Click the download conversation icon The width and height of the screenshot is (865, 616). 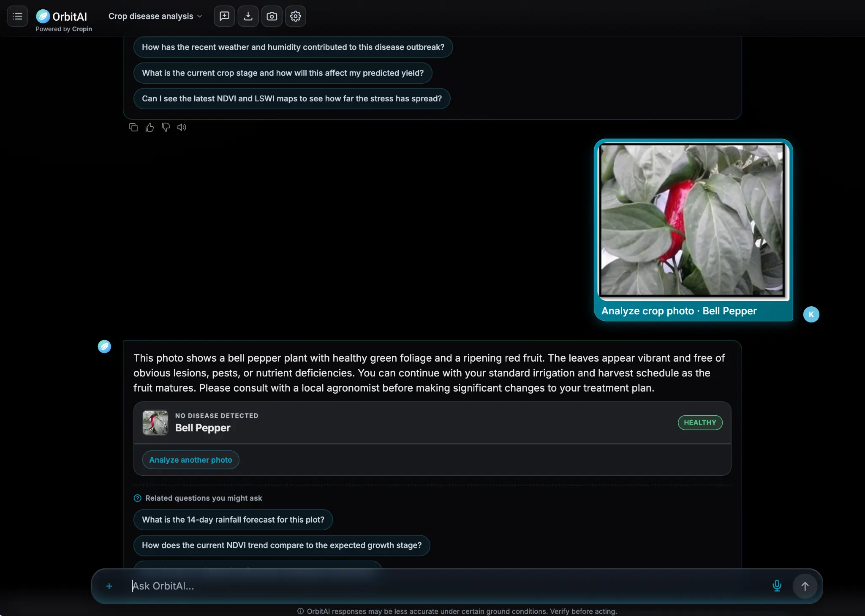coord(248,16)
